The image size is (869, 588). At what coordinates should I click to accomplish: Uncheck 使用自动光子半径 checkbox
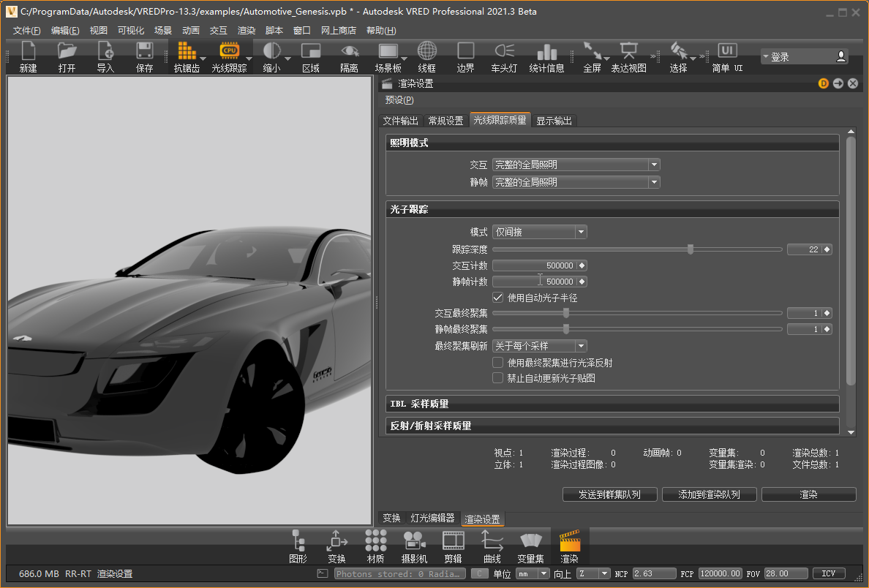[498, 298]
